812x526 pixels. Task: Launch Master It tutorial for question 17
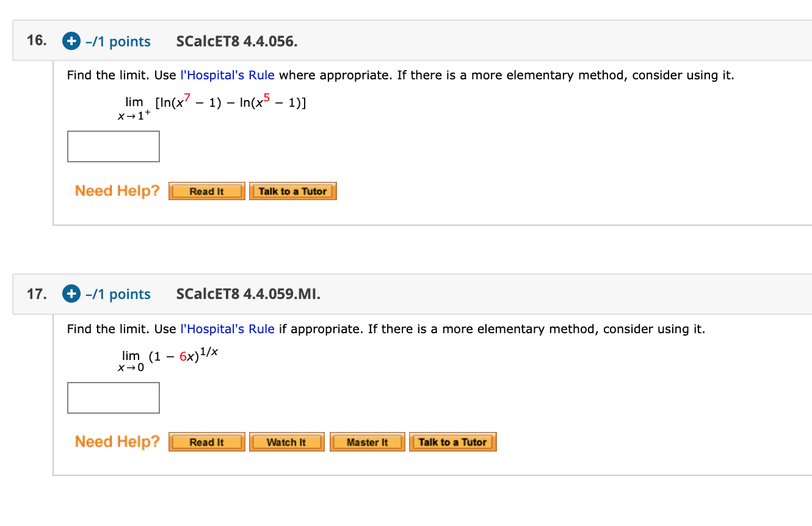[367, 441]
